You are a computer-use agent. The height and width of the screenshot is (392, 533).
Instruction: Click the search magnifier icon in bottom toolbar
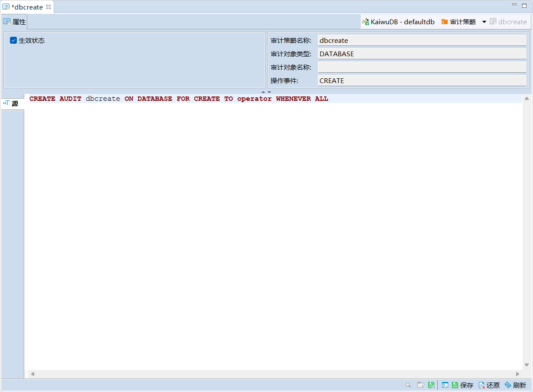click(408, 385)
